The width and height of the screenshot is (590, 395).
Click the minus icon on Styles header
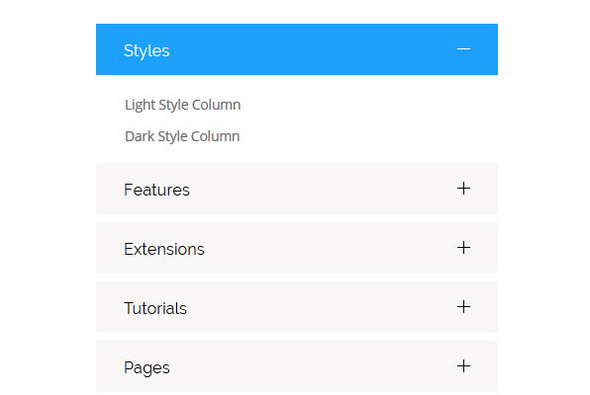pos(464,49)
